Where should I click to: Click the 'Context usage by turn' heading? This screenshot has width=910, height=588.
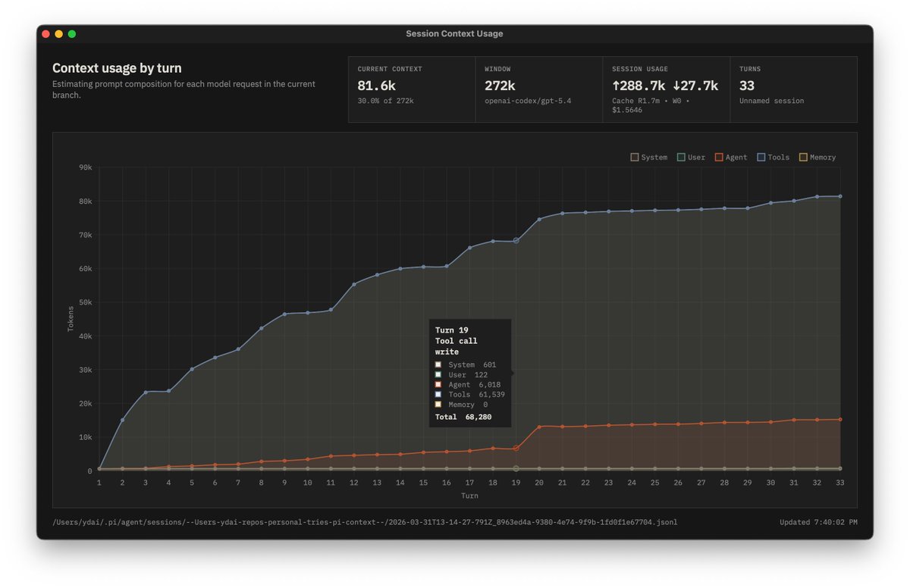pos(117,68)
